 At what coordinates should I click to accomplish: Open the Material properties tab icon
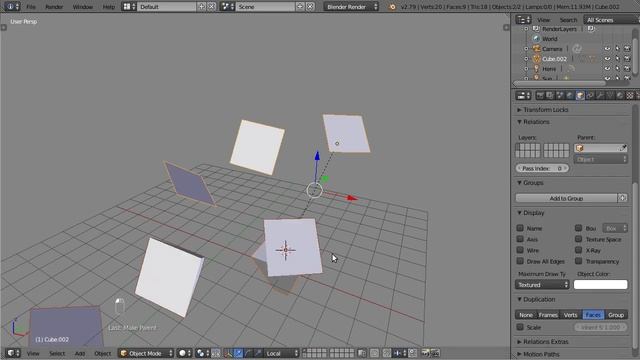[620, 96]
